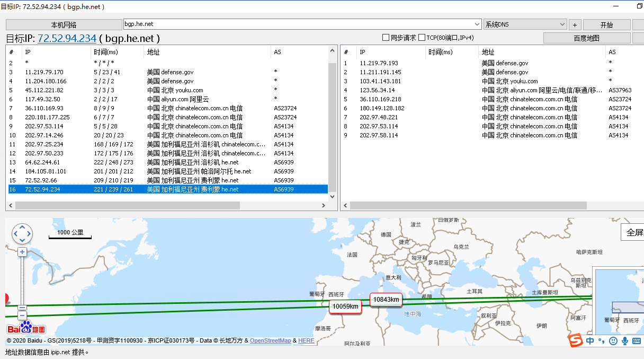Click the Sogou input method S icon
This screenshot has height=359, width=644.
point(576,340)
